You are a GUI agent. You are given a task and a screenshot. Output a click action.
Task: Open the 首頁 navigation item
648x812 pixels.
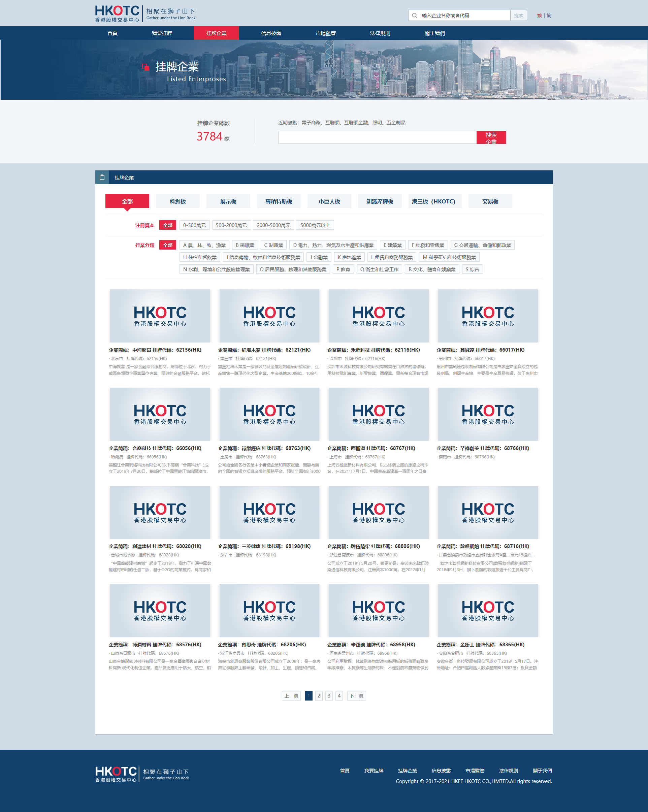click(x=112, y=33)
